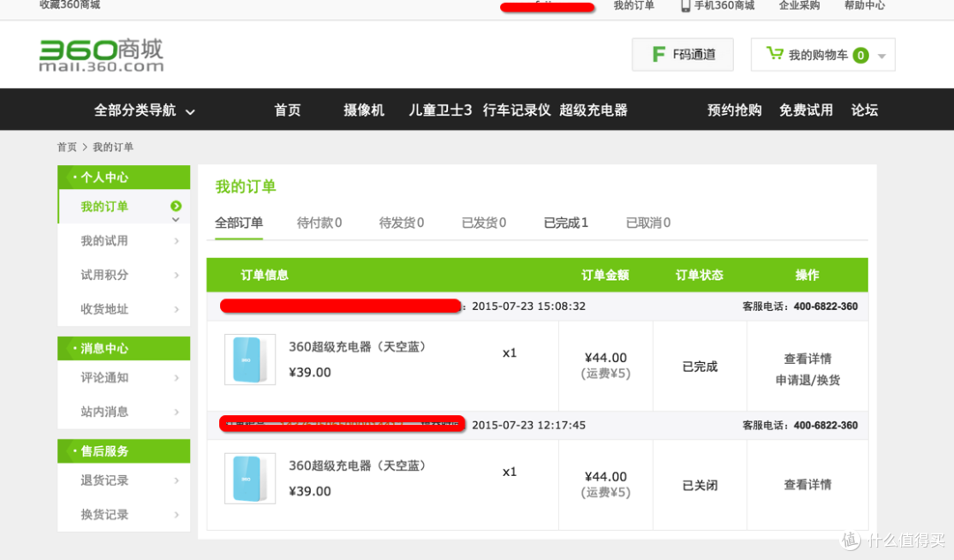Image resolution: width=954 pixels, height=560 pixels.
Task: Click 收藏360商城 at the top left
Action: [x=70, y=5]
